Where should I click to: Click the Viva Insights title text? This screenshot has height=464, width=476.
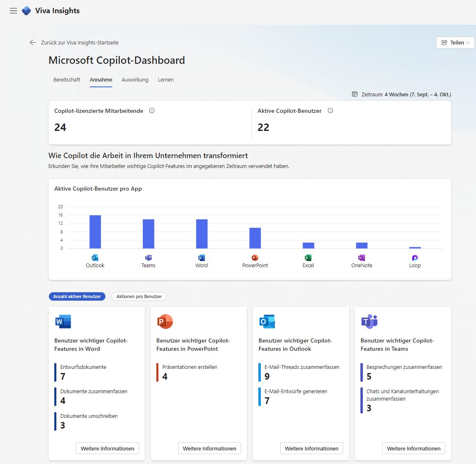[x=57, y=11]
